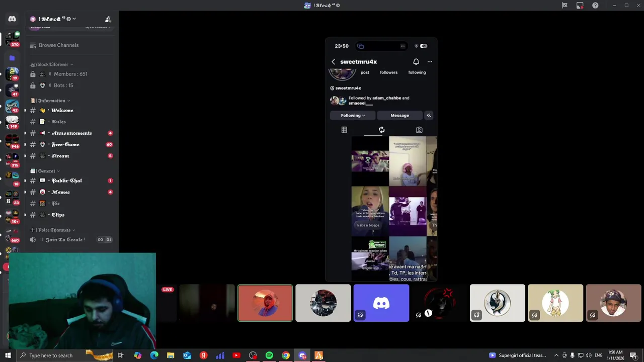The image size is (644, 362).
Task: Open the Welcome channel
Action: point(71,110)
